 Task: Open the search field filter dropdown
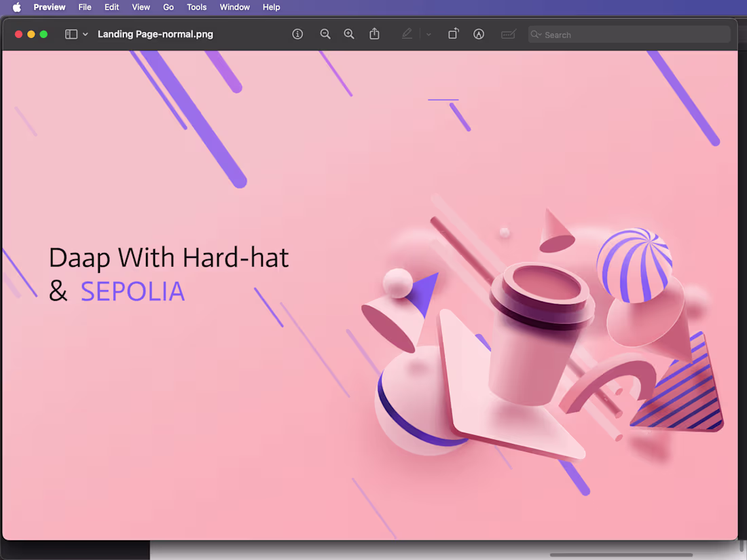pyautogui.click(x=536, y=34)
